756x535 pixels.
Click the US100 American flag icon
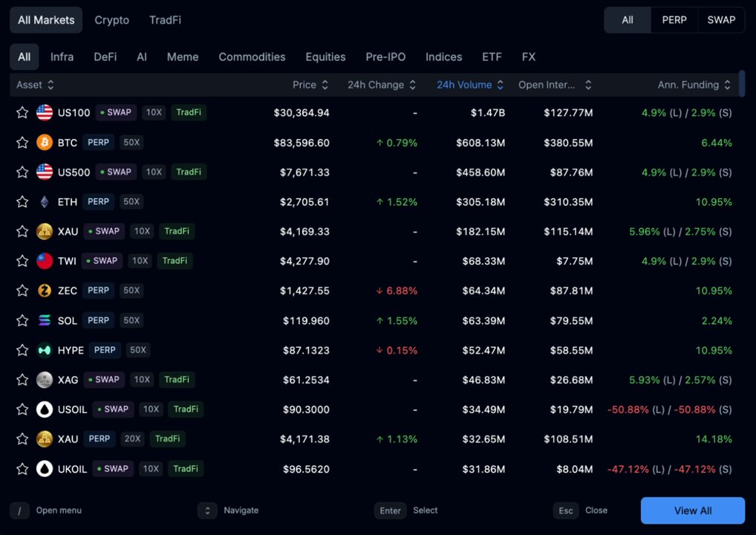[45, 112]
